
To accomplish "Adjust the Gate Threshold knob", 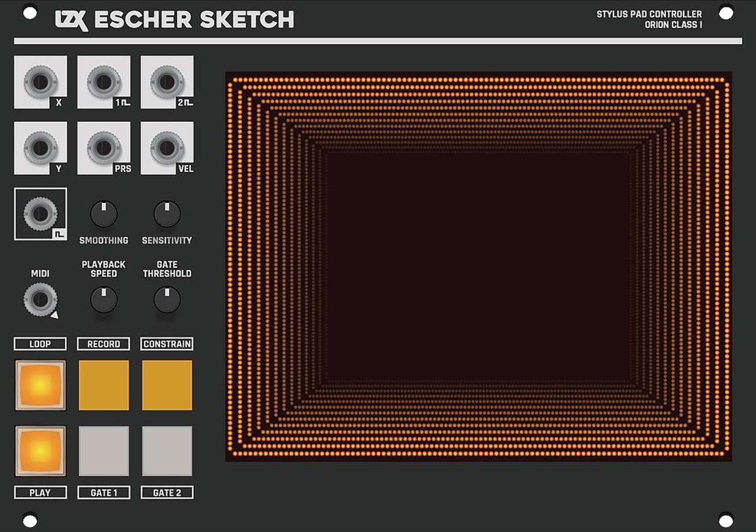I will point(167,300).
